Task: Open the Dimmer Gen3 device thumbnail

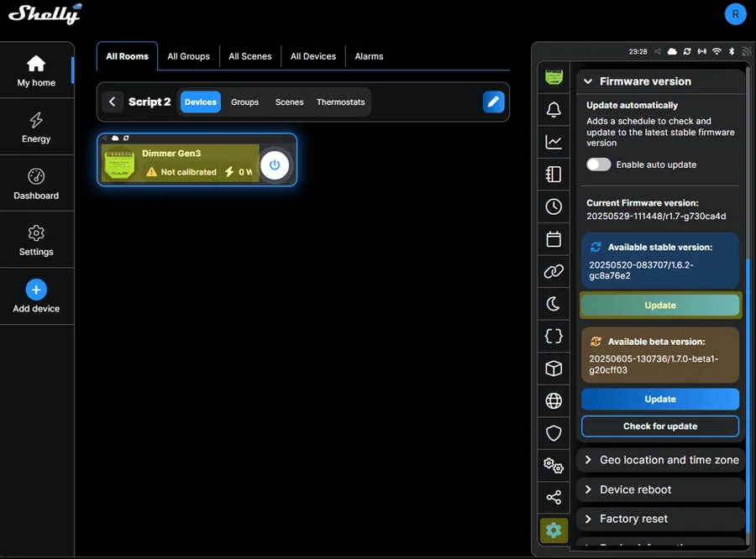Action: point(119,165)
